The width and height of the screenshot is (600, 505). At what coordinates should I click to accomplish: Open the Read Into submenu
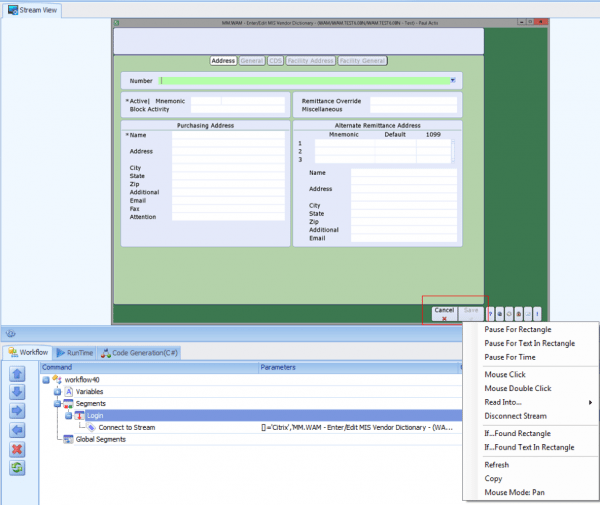pyautogui.click(x=510, y=401)
